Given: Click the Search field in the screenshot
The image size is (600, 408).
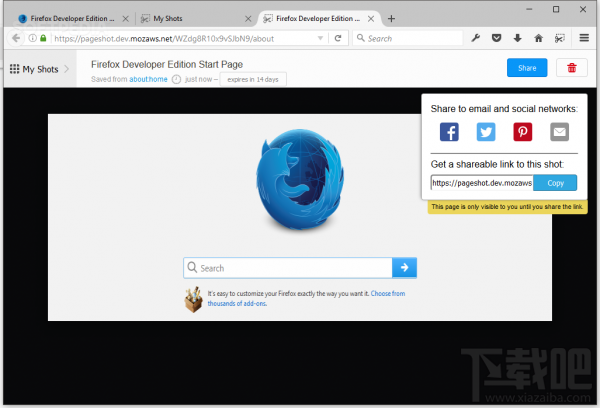Looking at the screenshot, I should point(288,268).
